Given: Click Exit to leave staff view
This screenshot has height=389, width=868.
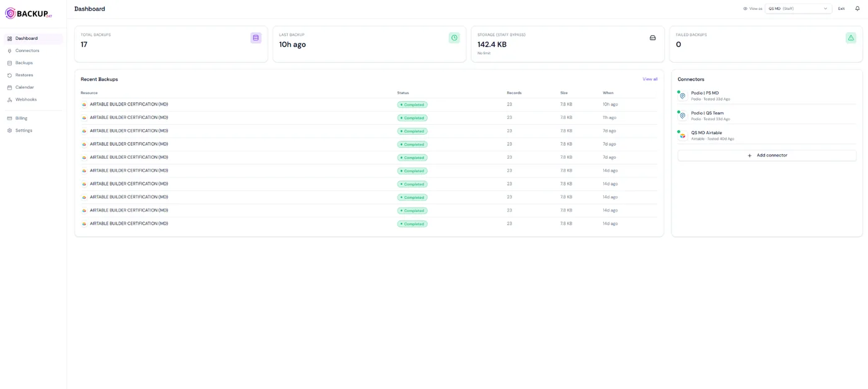Looking at the screenshot, I should pyautogui.click(x=841, y=9).
